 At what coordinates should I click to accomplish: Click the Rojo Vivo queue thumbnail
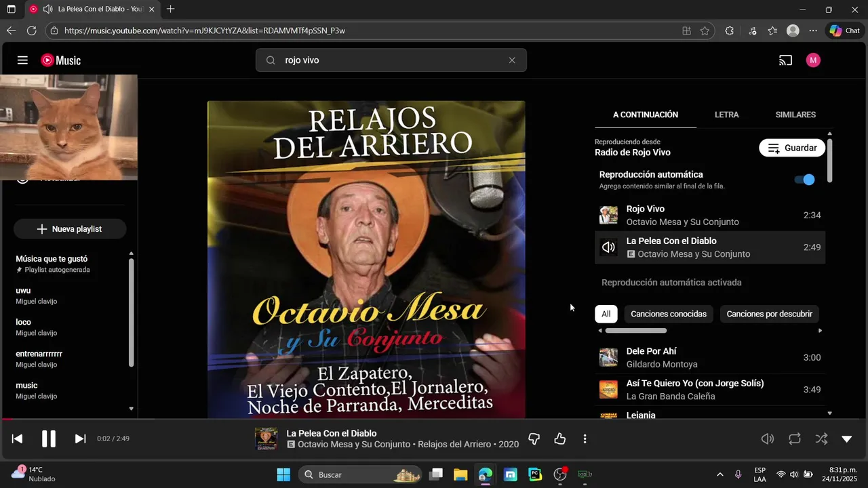pos(608,216)
